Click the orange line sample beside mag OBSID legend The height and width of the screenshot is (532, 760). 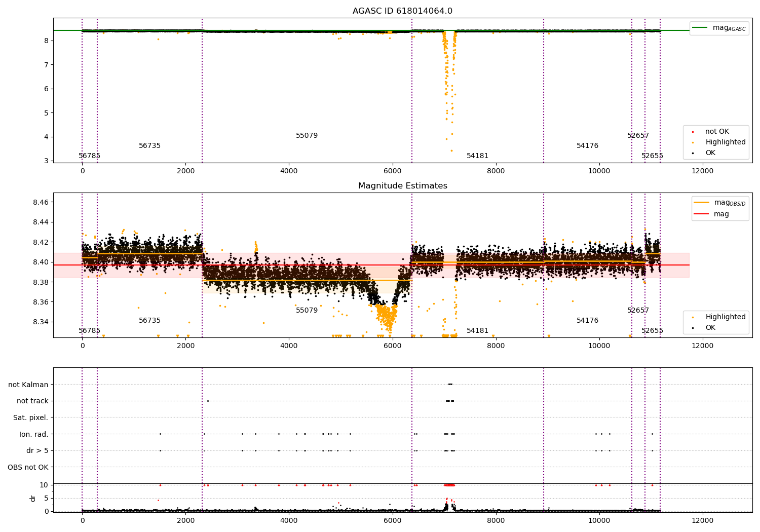pos(702,203)
